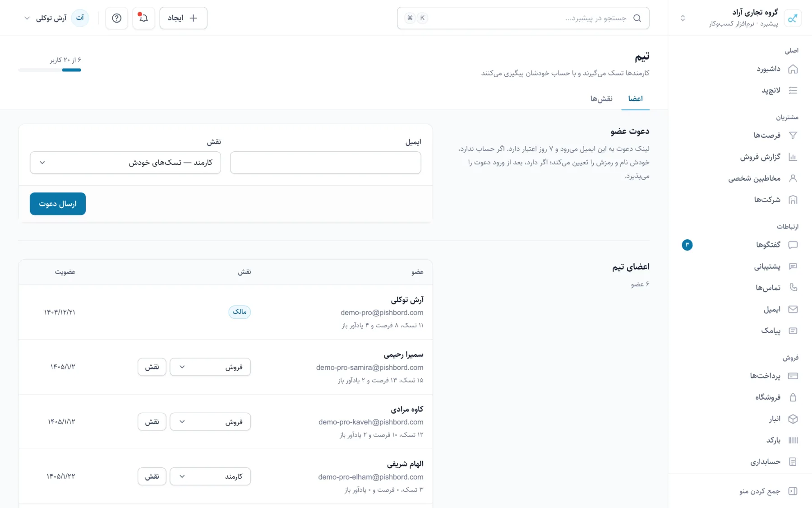Open the help question mark icon
Screen dimensions: 812x508
coord(116,18)
